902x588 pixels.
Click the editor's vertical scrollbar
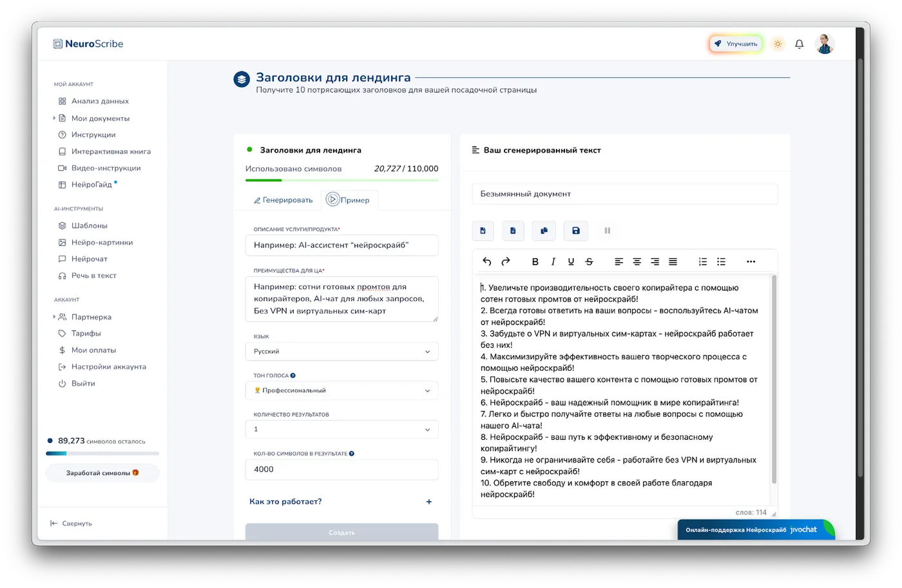(x=774, y=380)
